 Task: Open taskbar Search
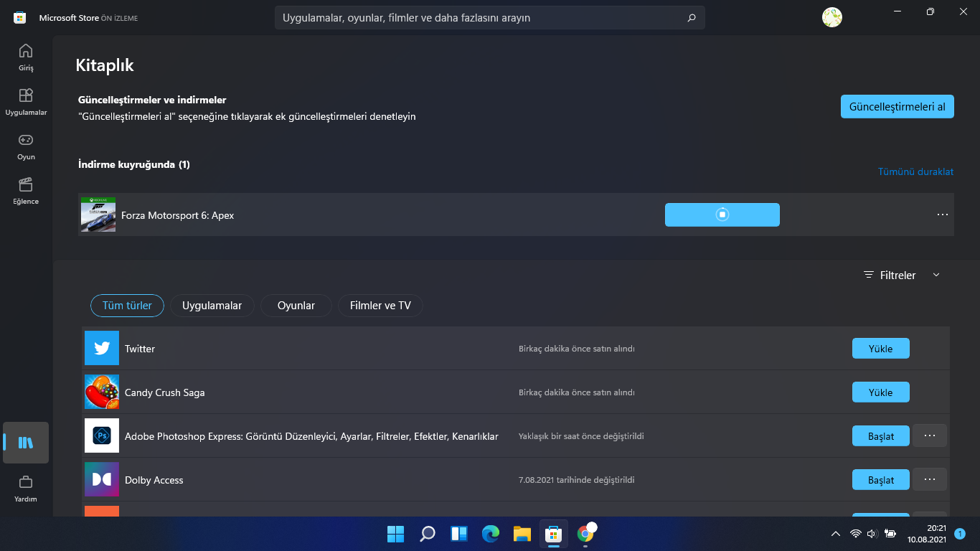click(428, 534)
